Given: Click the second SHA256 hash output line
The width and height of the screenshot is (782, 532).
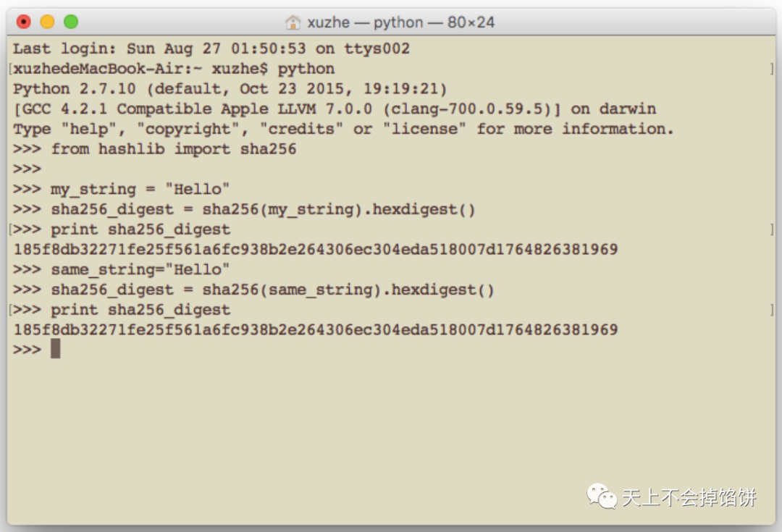Looking at the screenshot, I should coord(316,329).
